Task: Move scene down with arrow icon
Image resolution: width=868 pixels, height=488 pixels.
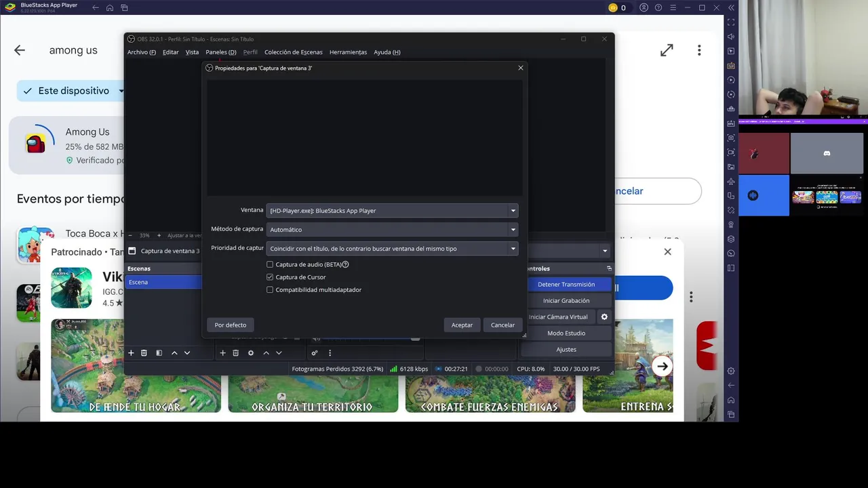Action: tap(187, 352)
